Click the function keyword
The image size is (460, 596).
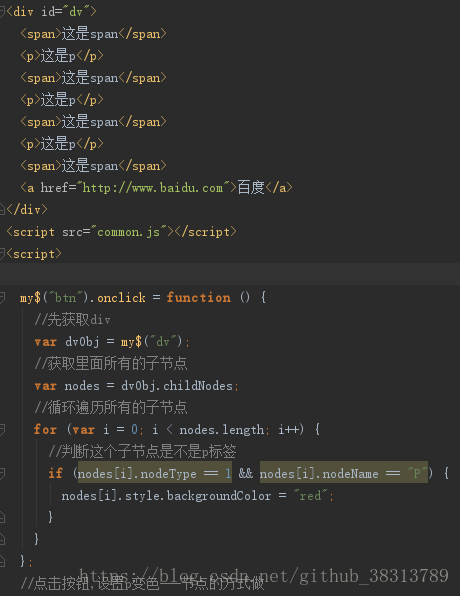pos(198,297)
